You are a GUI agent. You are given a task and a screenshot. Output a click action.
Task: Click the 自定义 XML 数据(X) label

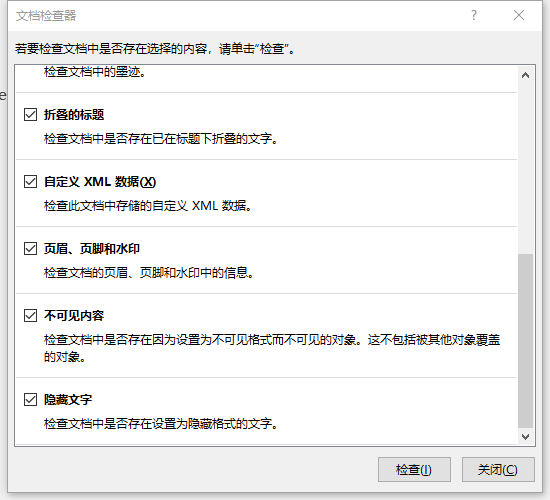(100, 182)
